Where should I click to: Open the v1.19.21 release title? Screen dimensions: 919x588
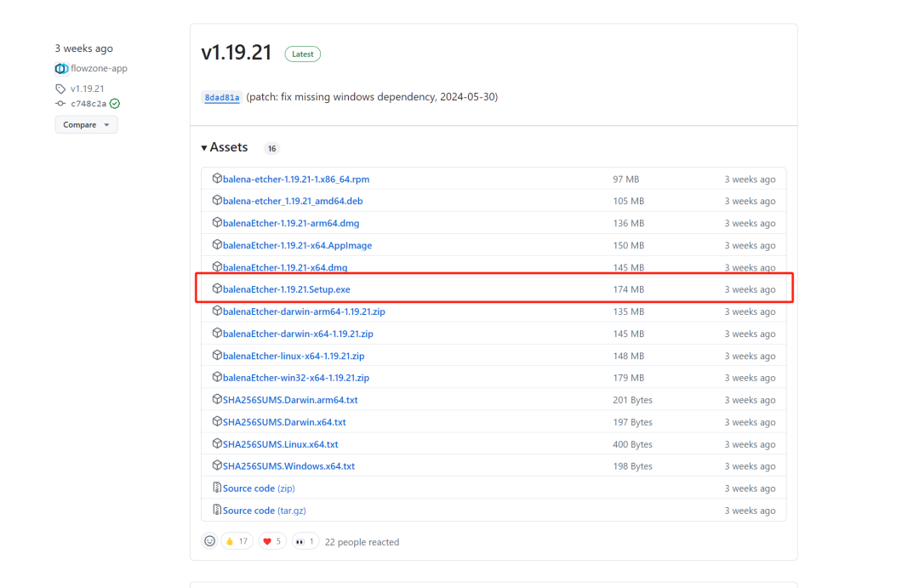pos(237,53)
